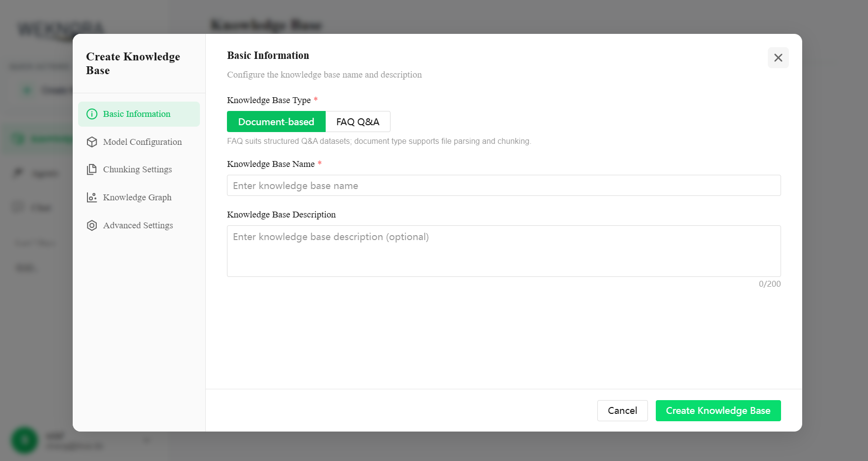Image resolution: width=868 pixels, height=461 pixels.
Task: Expand the chevron next to the user avatar
Action: (x=146, y=440)
